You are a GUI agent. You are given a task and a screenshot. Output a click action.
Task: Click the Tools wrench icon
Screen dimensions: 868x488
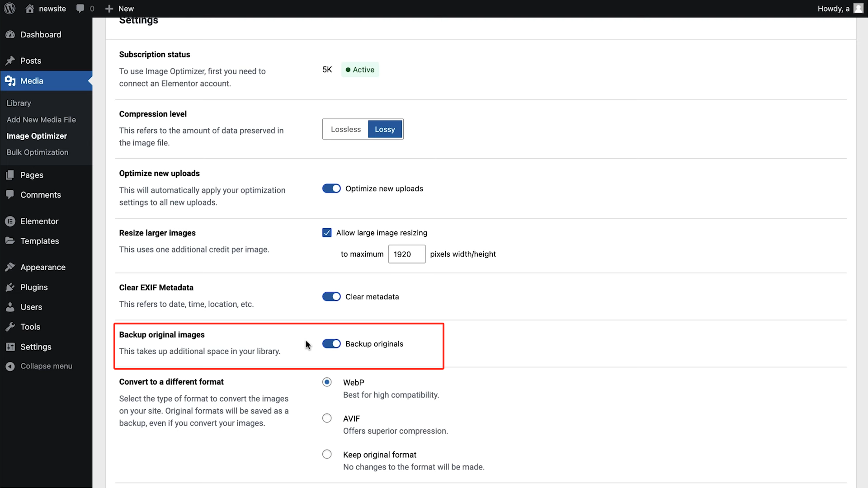point(11,327)
